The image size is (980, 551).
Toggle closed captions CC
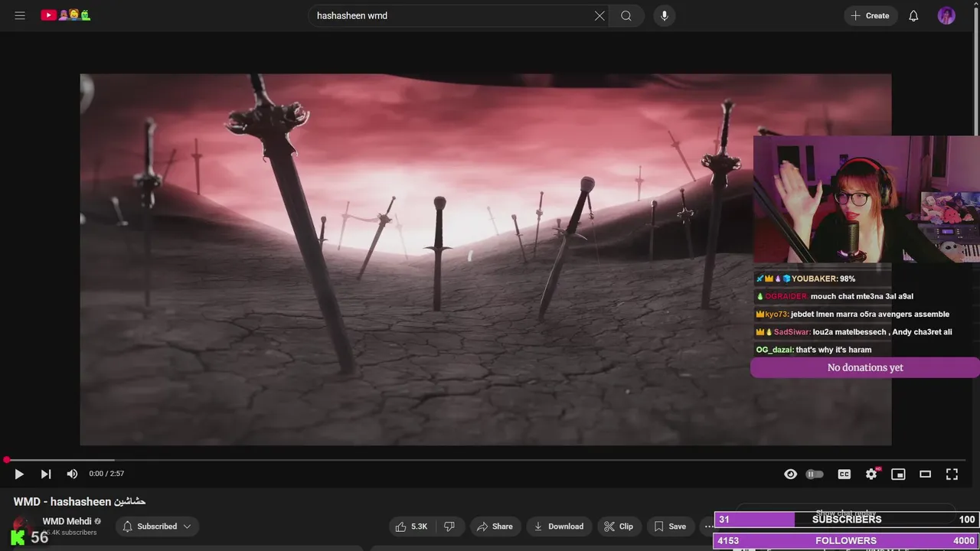pyautogui.click(x=844, y=474)
